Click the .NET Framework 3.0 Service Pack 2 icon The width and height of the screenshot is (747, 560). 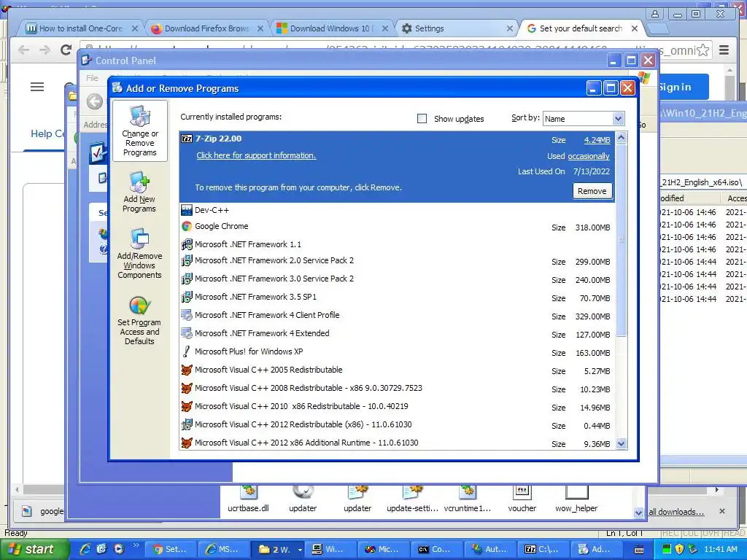coord(187,279)
